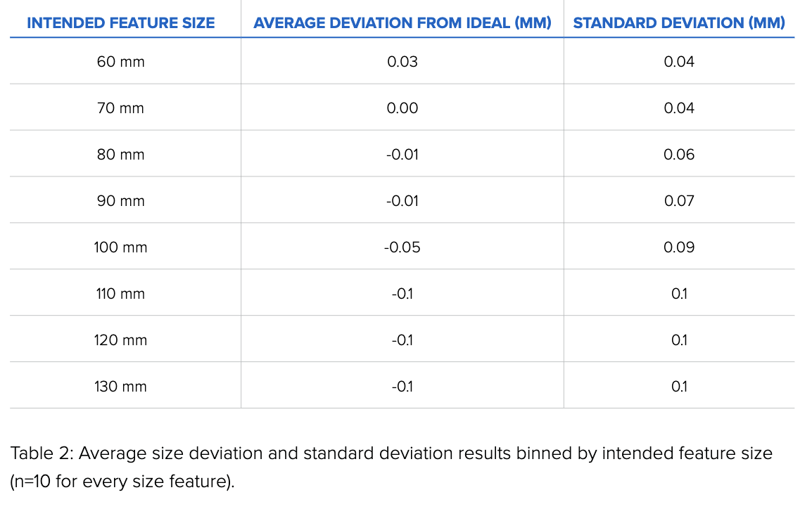Viewport: 812px width, 509px height.
Task: Click the average deviation in the 130 mm row
Action: 402,387
